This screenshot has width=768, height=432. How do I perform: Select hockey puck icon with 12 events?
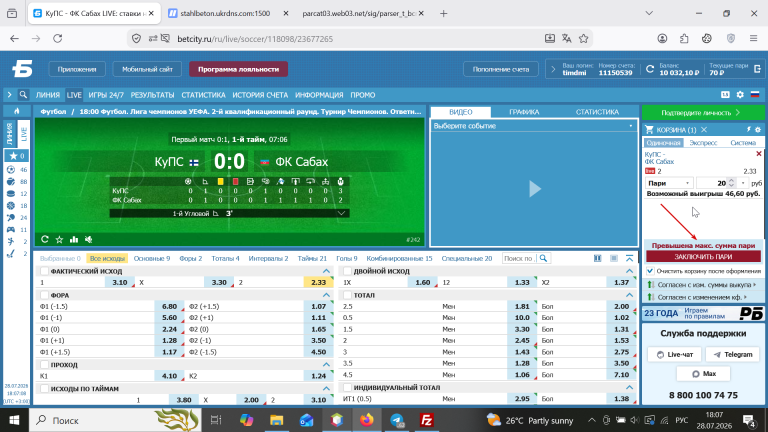tap(11, 193)
